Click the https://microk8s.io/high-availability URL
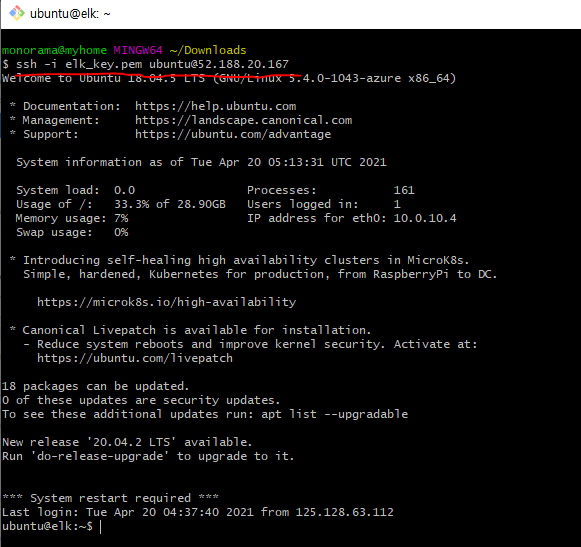 (166, 302)
